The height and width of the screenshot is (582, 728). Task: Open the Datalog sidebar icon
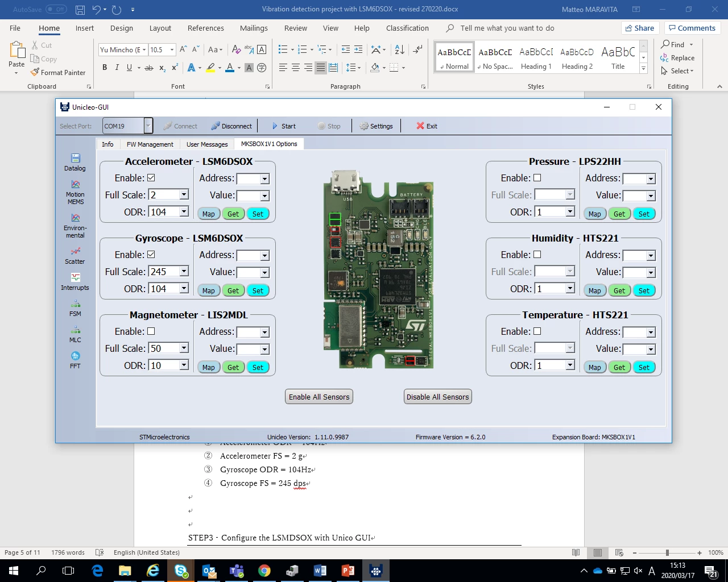point(75,163)
